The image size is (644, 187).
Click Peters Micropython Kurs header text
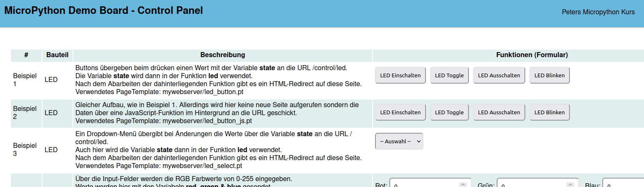pos(598,12)
